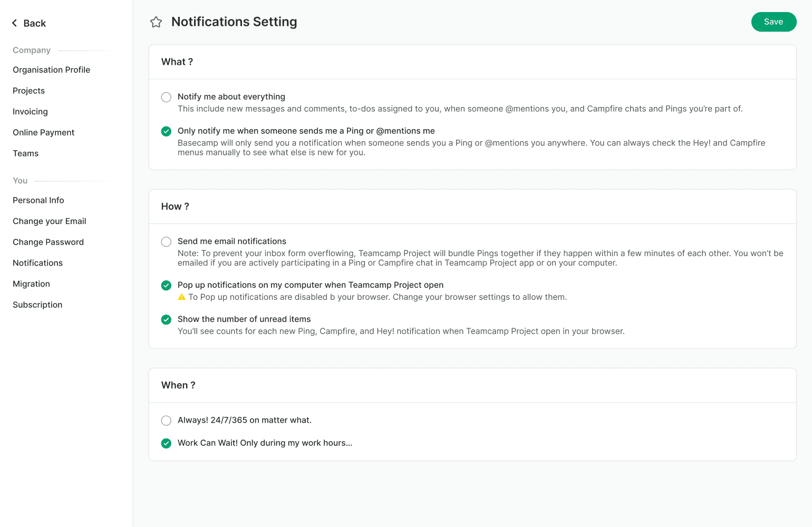This screenshot has width=812, height=527.
Task: Enable 'Send me email notifications' option
Action: pos(166,241)
